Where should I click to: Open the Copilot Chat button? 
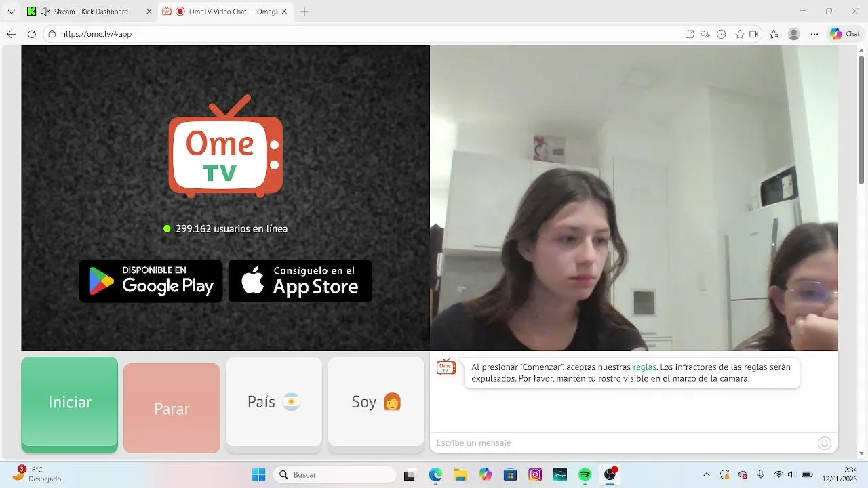(845, 34)
